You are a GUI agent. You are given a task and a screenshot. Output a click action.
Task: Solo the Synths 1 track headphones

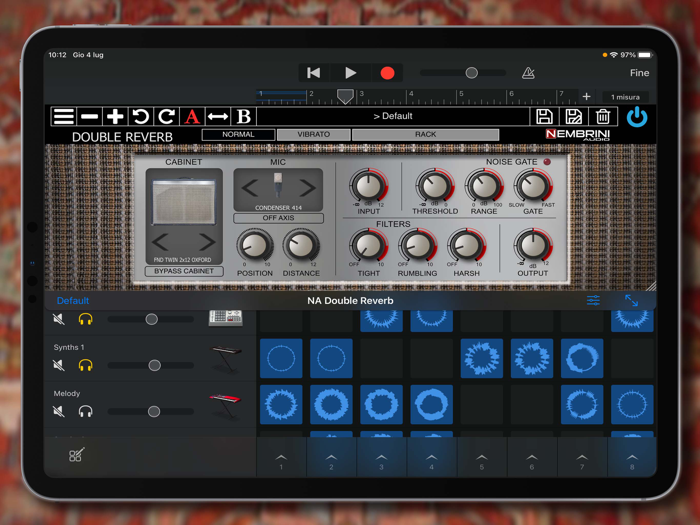click(85, 365)
